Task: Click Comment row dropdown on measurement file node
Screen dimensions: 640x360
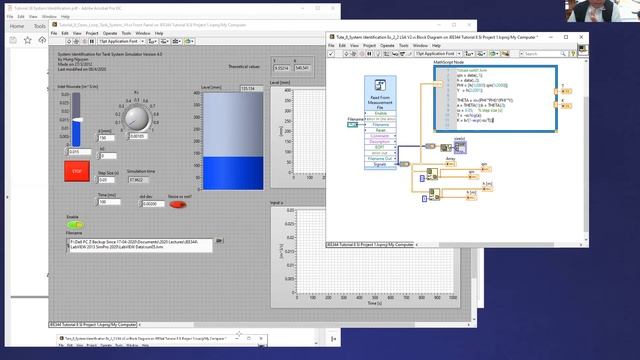Action: tap(380, 136)
